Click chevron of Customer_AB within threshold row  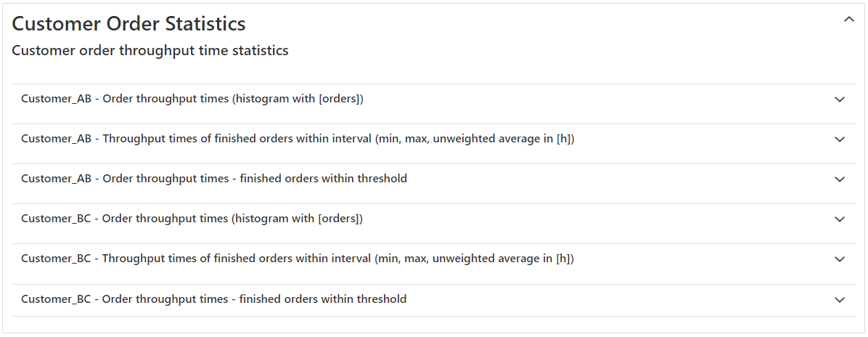pos(840,179)
